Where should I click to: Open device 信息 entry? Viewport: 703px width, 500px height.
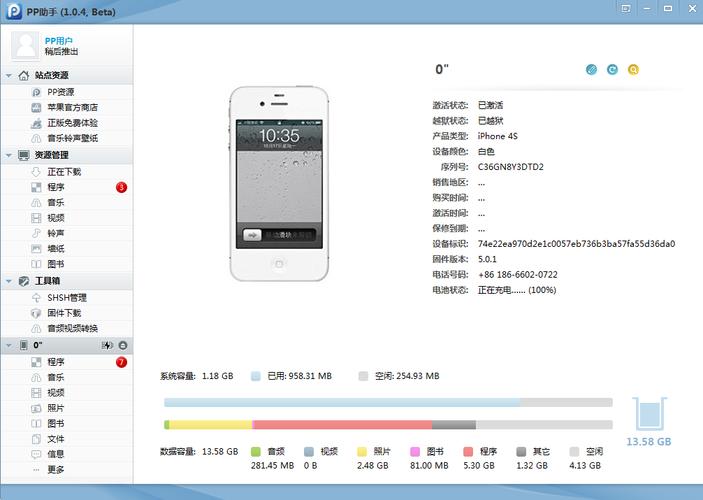(x=66, y=454)
